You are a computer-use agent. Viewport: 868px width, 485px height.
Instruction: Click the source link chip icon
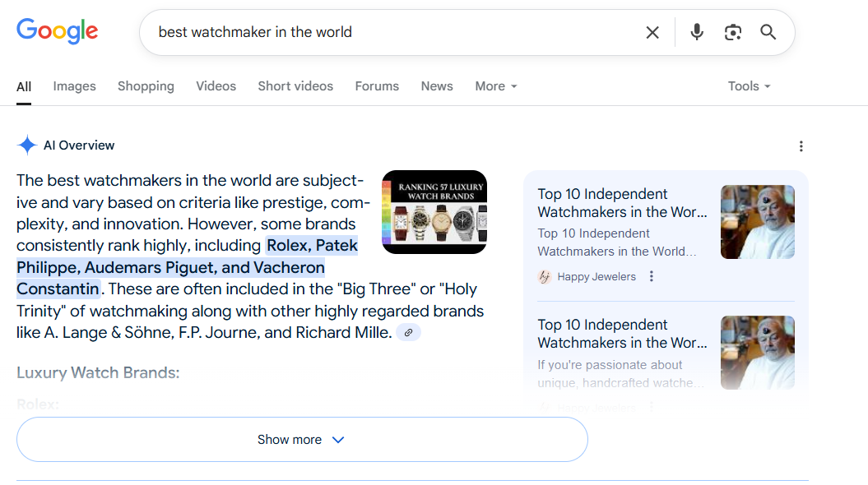tap(409, 332)
